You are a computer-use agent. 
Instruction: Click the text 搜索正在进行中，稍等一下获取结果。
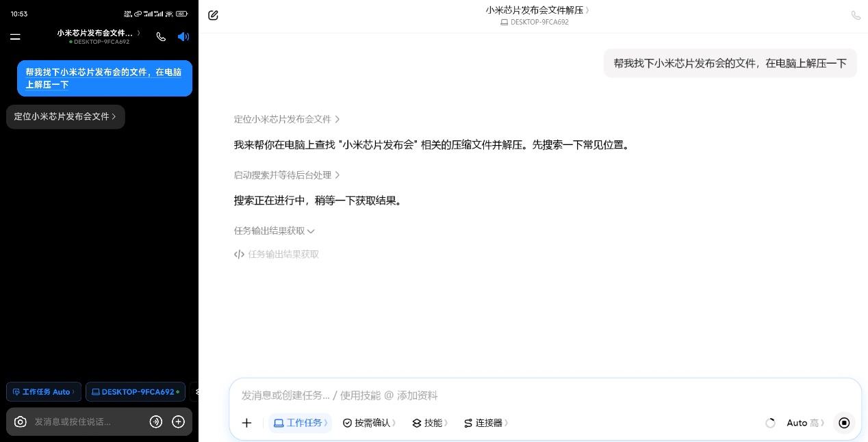pyautogui.click(x=318, y=201)
